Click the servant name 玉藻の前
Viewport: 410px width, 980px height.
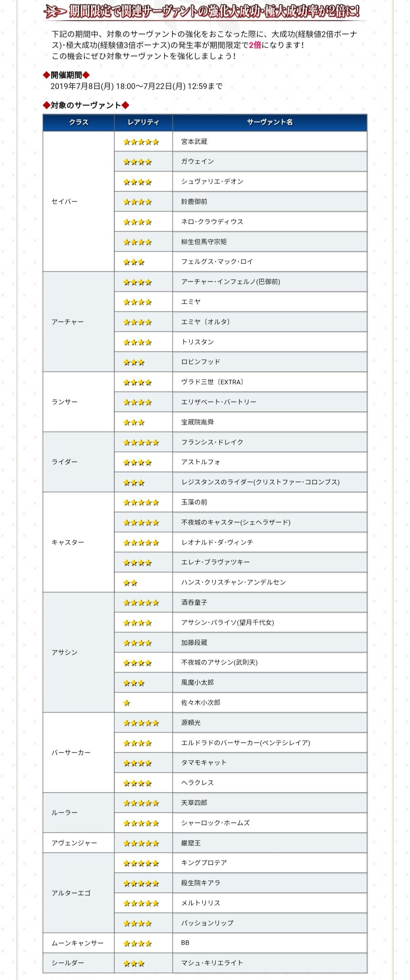tap(194, 502)
